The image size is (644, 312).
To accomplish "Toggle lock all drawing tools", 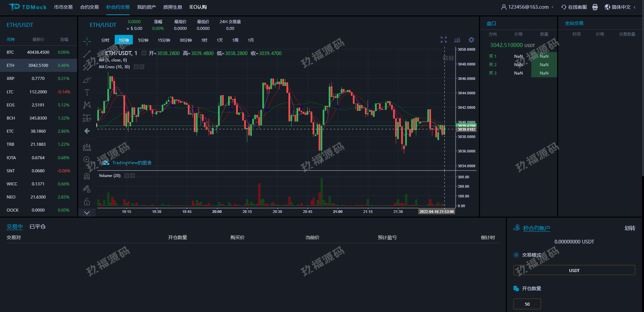I will coord(87,202).
